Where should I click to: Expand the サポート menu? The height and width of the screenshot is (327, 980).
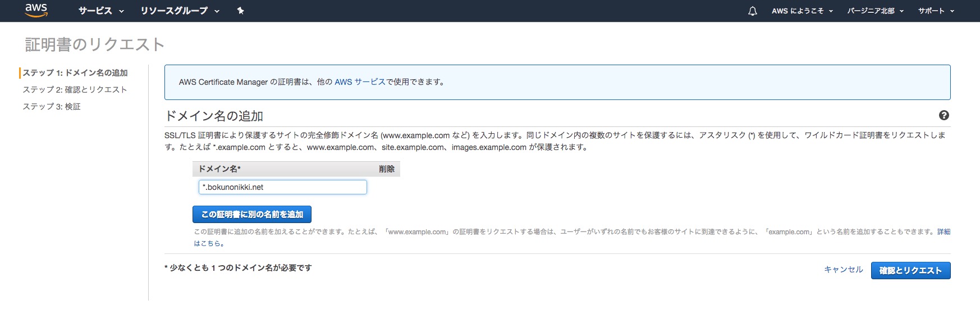click(x=936, y=11)
